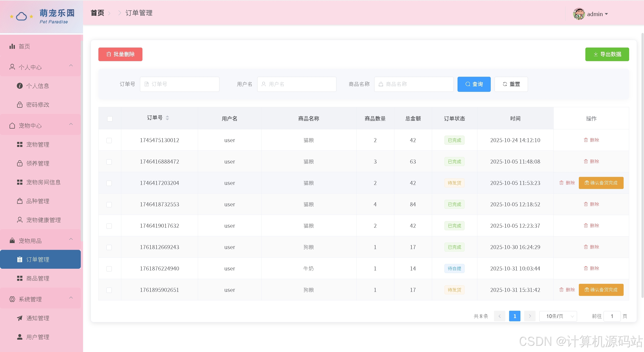
Task: Check the box for order 1745475130012
Action: coord(109,140)
